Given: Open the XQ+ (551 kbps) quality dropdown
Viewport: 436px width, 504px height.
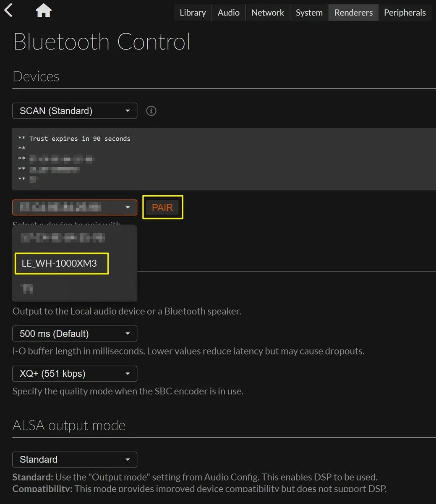Looking at the screenshot, I should (75, 373).
